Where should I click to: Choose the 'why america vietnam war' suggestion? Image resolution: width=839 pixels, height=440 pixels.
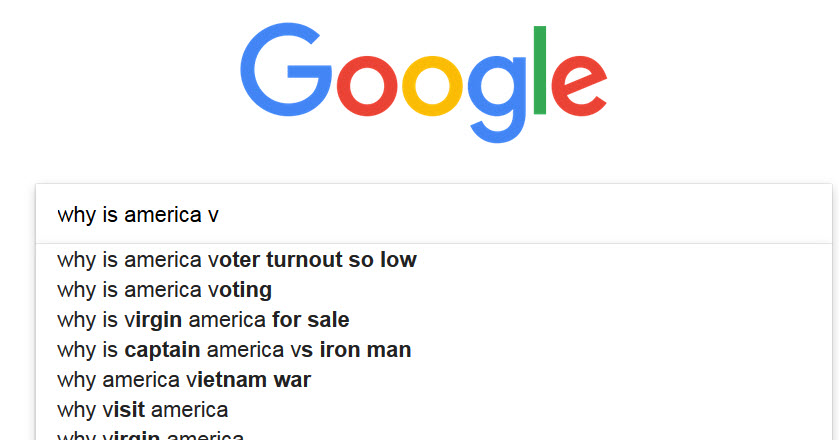coord(434,380)
